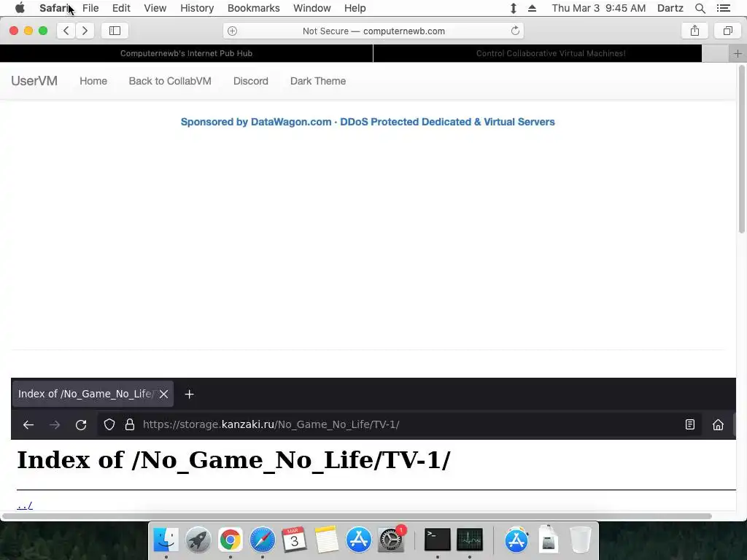
Task: Open the Help menu
Action: [x=355, y=8]
